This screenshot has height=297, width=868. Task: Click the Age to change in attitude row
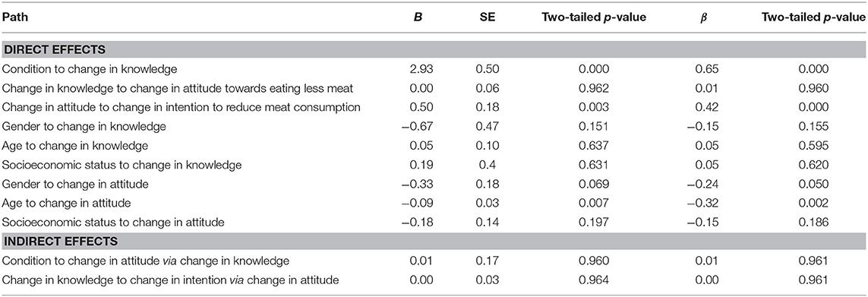tap(434, 204)
